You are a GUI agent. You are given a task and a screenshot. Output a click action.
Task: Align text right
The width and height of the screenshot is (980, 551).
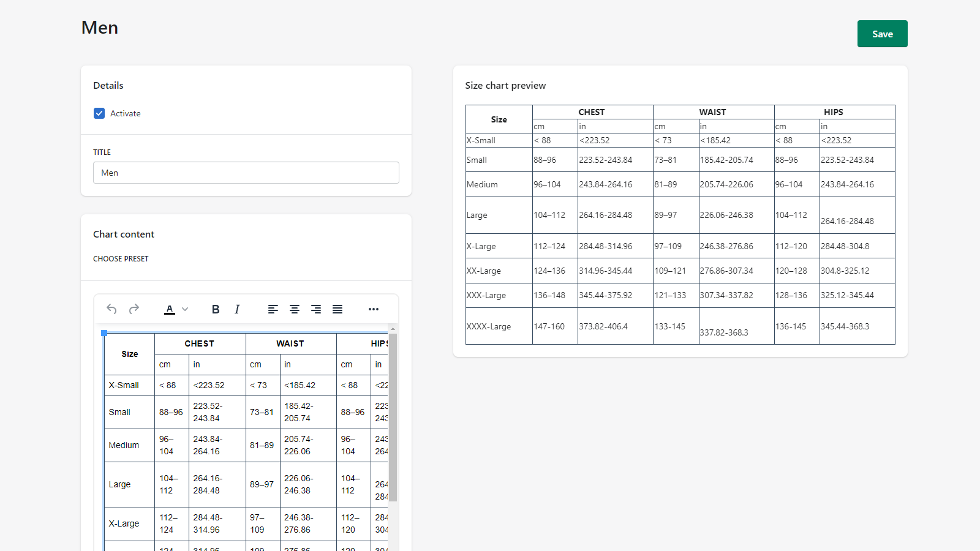pos(316,309)
